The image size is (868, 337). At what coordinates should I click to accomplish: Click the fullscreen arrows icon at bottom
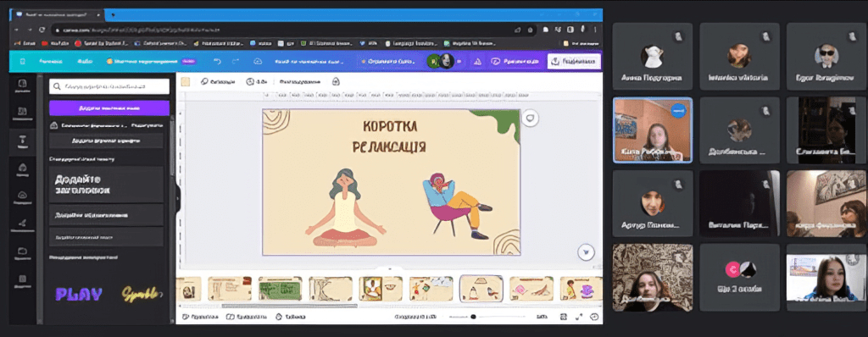pos(579,317)
